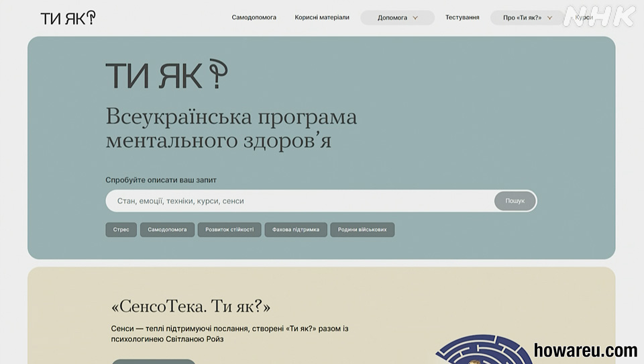Click the ТИ ЯК? logo in the header
Image resolution: width=644 pixels, height=364 pixels.
[68, 17]
